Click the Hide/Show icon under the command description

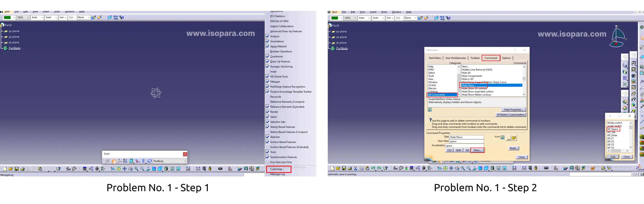[x=430, y=110]
